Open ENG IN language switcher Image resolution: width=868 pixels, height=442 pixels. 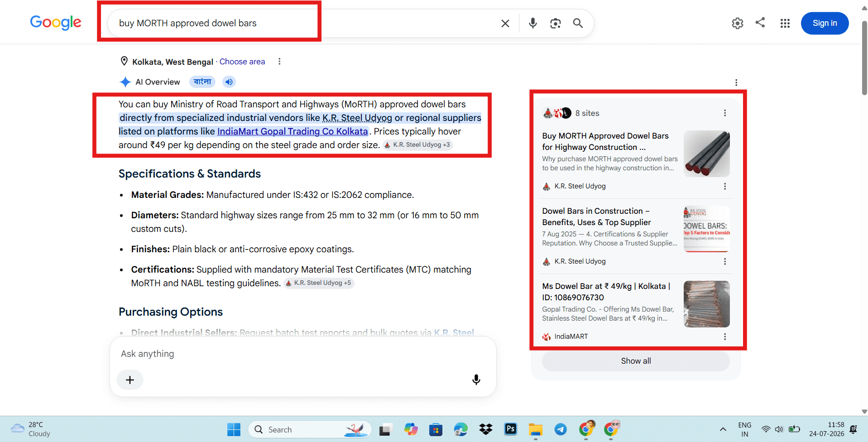744,429
